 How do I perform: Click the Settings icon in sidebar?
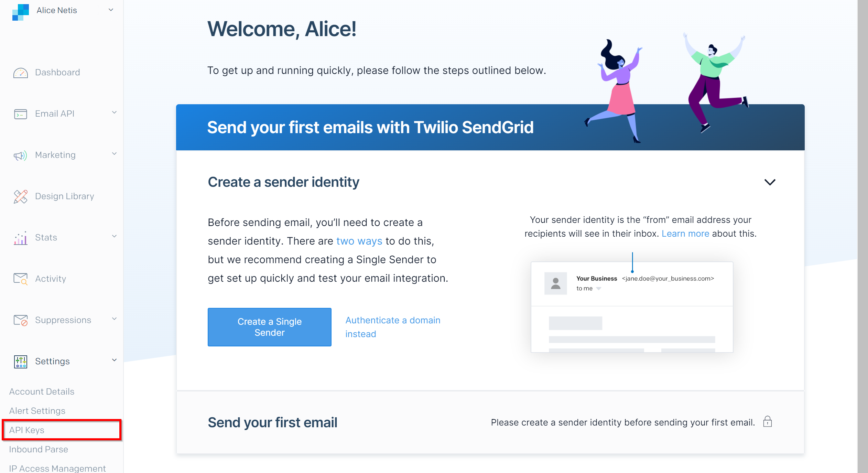[x=21, y=361]
